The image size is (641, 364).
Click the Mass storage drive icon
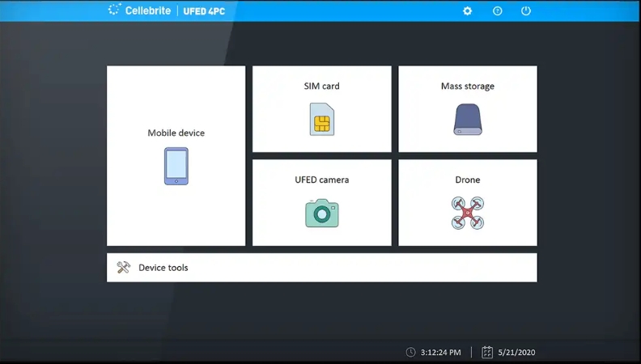(468, 119)
